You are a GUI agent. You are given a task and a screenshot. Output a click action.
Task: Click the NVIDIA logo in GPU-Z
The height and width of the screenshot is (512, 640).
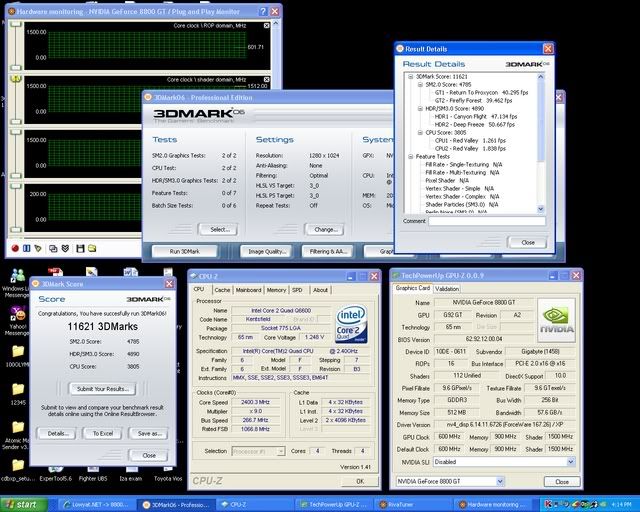point(556,320)
